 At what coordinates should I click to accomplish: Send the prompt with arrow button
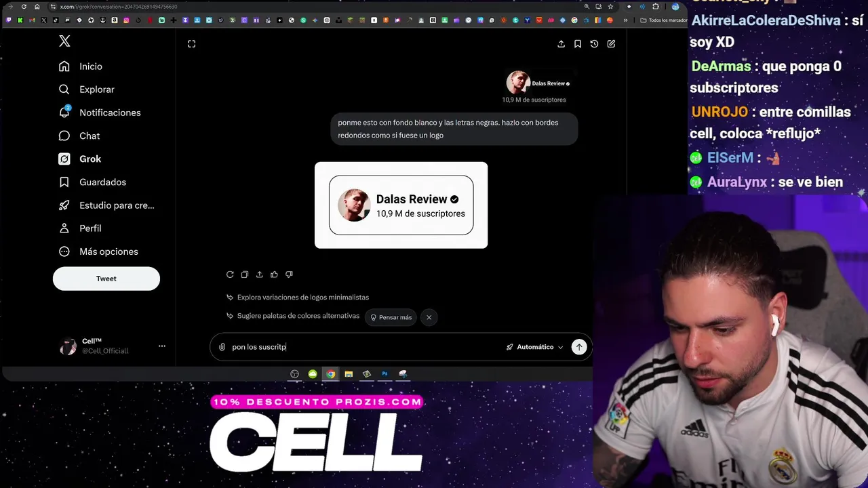(579, 347)
